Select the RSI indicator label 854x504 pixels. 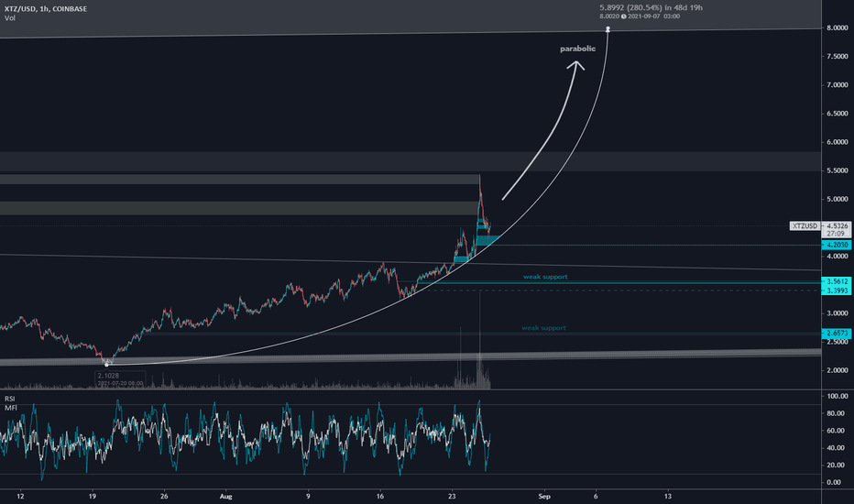(10, 399)
